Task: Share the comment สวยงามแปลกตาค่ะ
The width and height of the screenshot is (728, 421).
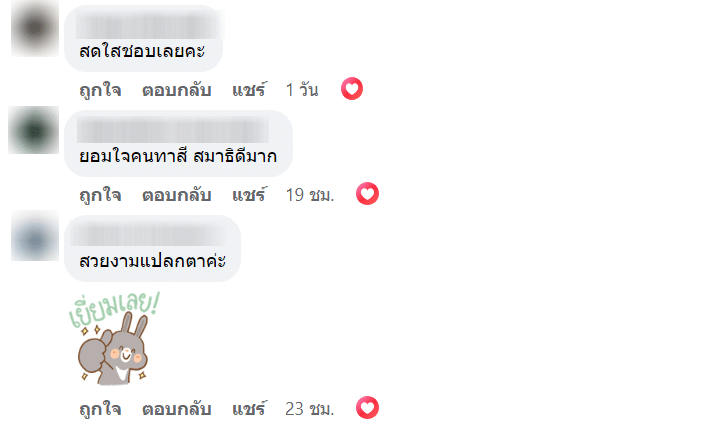Action: [x=249, y=409]
